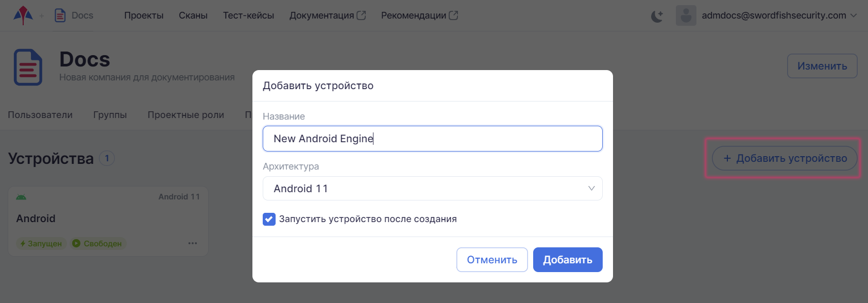Open the Проекты menu item
This screenshot has width=868, height=303.
tap(144, 15)
